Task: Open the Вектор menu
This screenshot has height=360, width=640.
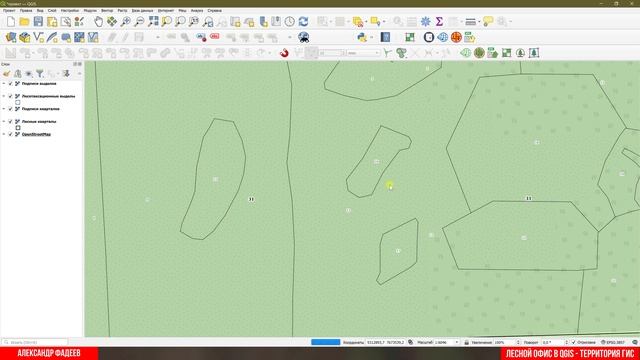Action: coord(107,11)
